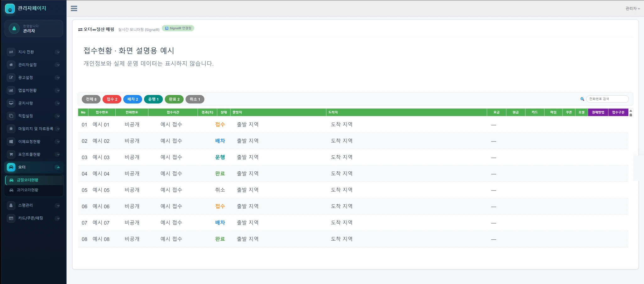
Task: Open the 포인트몰현황 menu label
Action: click(x=29, y=154)
